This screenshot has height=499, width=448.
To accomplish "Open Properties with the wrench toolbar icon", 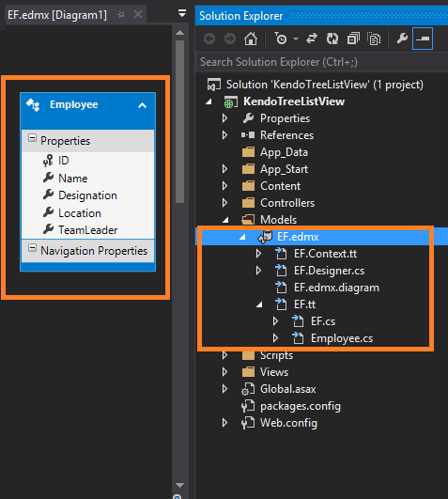I will (x=402, y=39).
